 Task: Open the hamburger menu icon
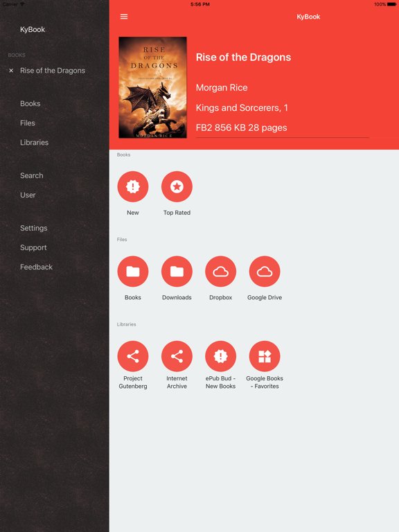[x=124, y=17]
